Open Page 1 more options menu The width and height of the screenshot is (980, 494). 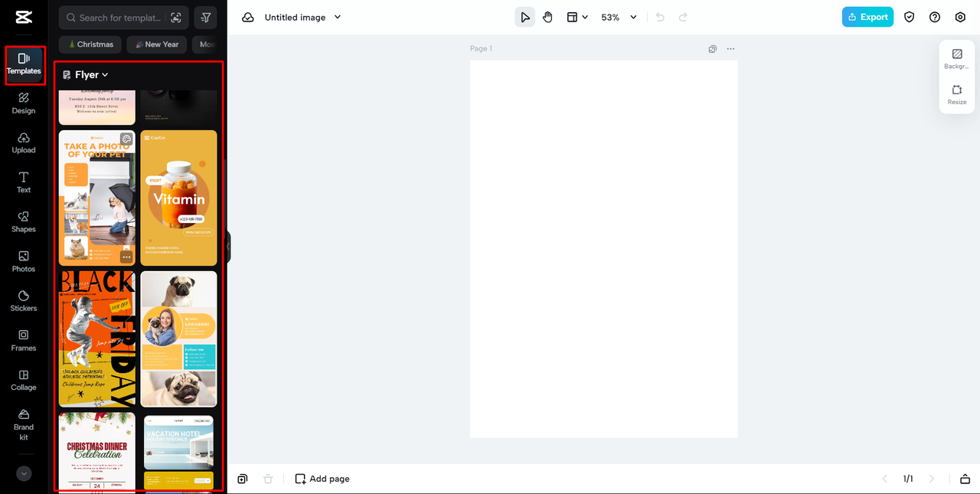coord(730,49)
